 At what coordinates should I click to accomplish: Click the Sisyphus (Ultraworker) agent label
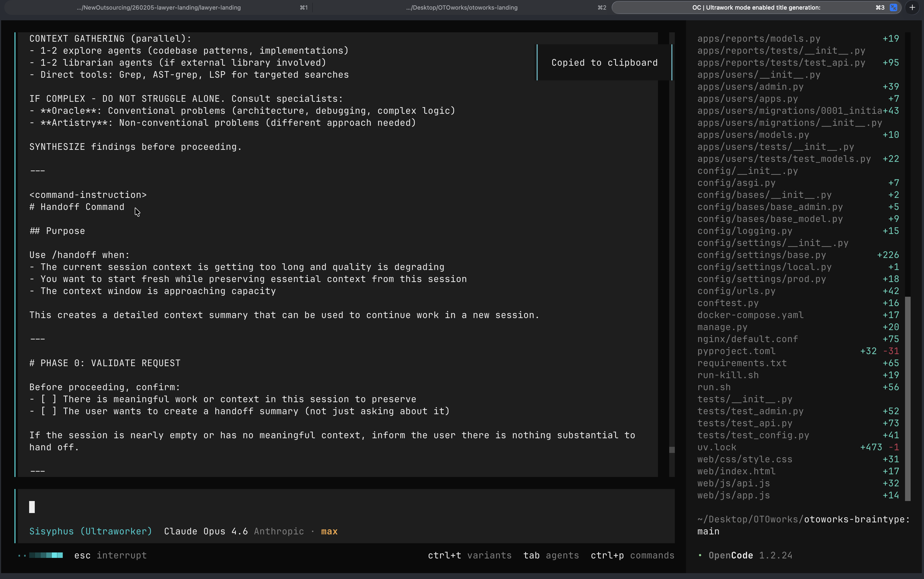(90, 531)
